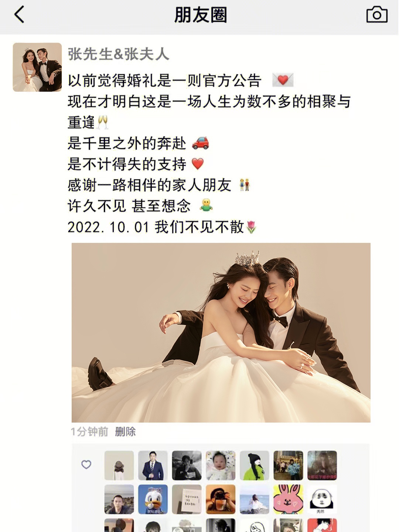Tap the street night scene avatar
The image size is (399, 532).
288,465
